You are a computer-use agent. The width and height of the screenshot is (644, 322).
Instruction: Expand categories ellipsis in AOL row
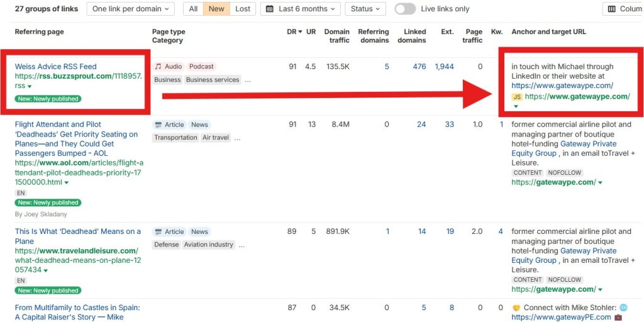237,138
